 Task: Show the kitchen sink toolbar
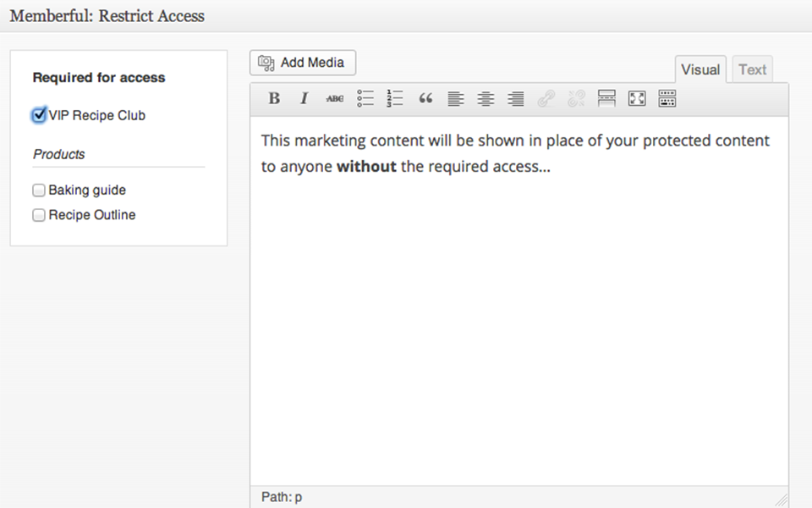click(x=667, y=98)
